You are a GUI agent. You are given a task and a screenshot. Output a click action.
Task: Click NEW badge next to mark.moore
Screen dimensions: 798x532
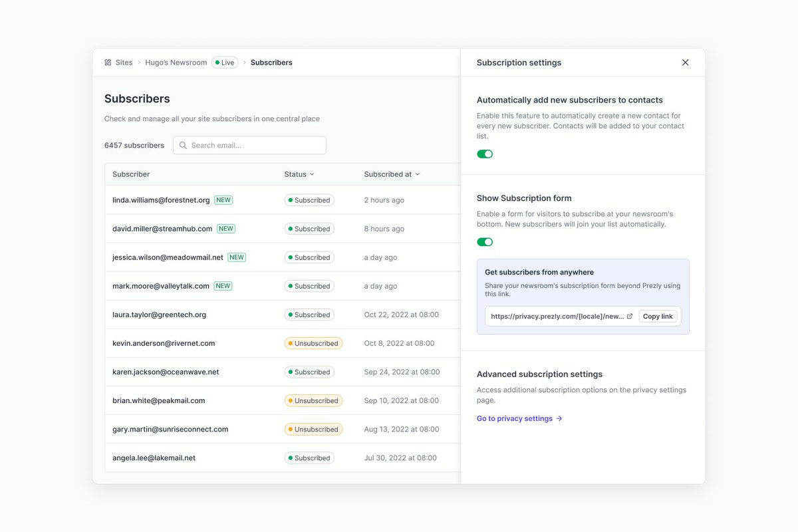pos(223,286)
